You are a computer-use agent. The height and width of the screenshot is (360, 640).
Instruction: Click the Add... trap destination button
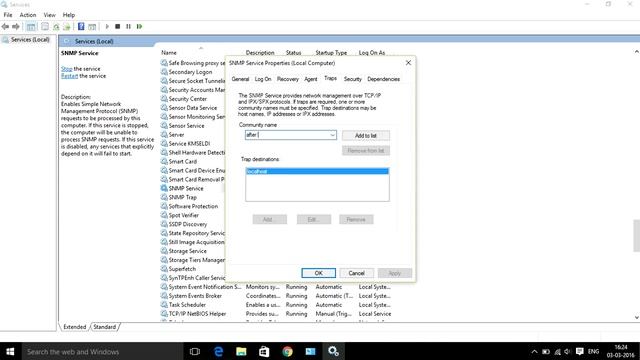click(269, 220)
